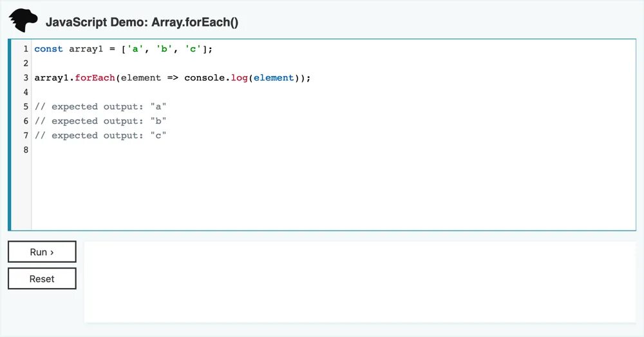Click 'console' on line 3
This screenshot has height=337, width=644.
[205, 78]
